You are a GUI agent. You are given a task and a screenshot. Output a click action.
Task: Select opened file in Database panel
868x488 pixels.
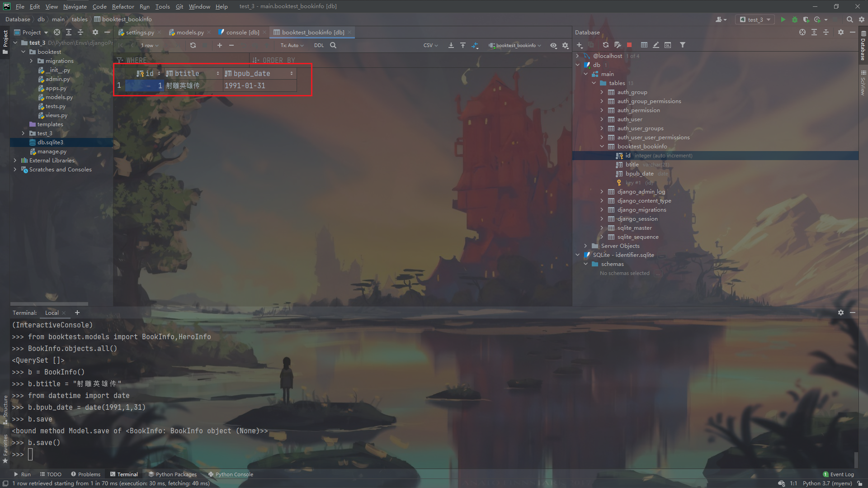coord(802,32)
